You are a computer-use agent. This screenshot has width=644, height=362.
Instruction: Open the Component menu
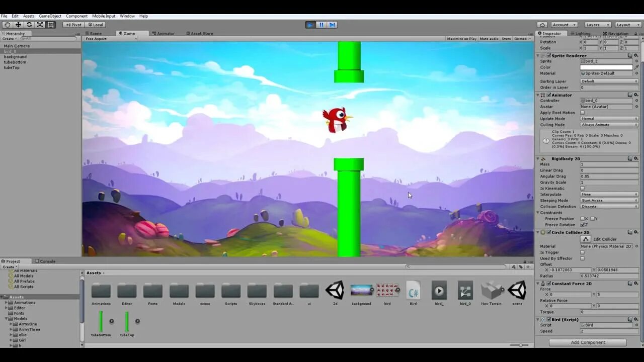(x=76, y=16)
